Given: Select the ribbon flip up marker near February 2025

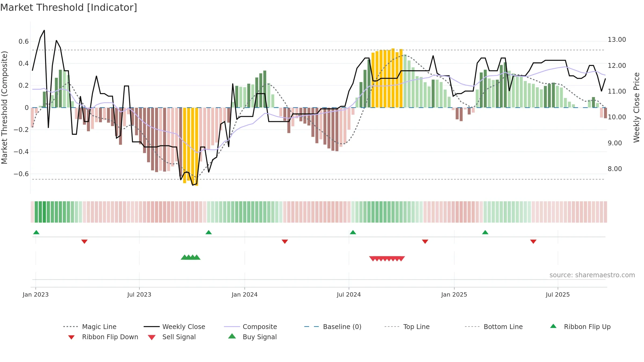Looking at the screenshot, I should 485,232.
